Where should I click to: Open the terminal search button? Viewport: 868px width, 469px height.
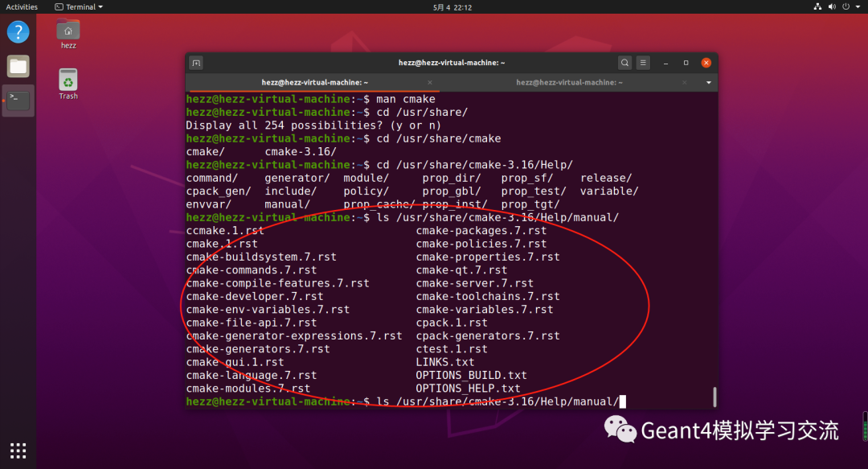624,63
